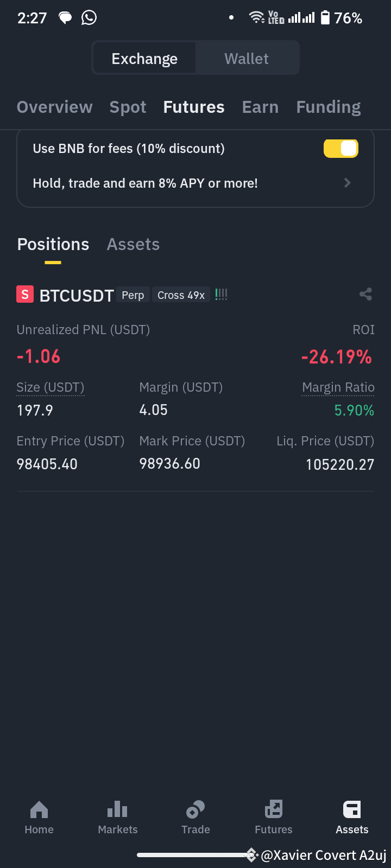Viewport: 391px width, 868px height.
Task: Open the Perp contract type tag
Action: 133,295
